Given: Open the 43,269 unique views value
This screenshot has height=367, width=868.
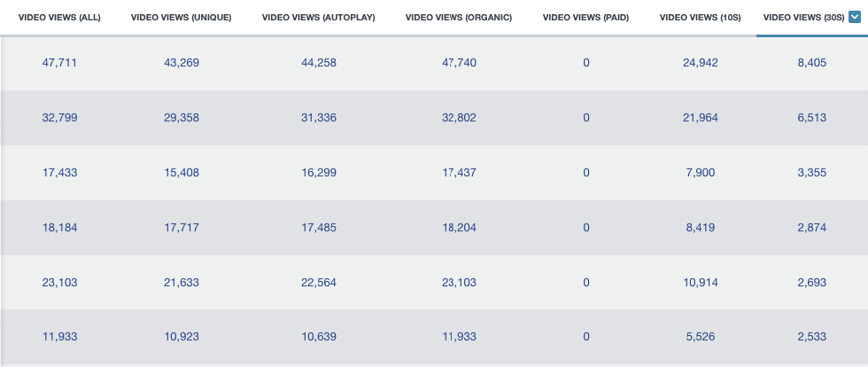Looking at the screenshot, I should (x=182, y=63).
